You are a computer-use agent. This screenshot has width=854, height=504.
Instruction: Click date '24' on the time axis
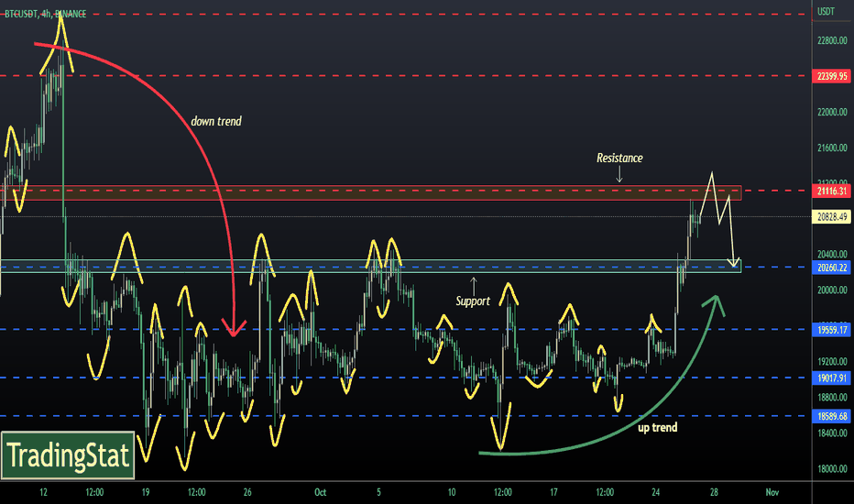[x=655, y=492]
